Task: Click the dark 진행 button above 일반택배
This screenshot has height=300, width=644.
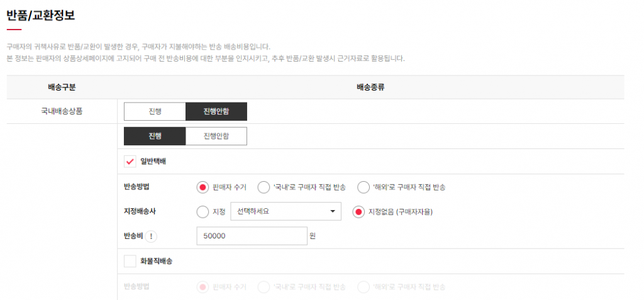Action: coord(155,136)
